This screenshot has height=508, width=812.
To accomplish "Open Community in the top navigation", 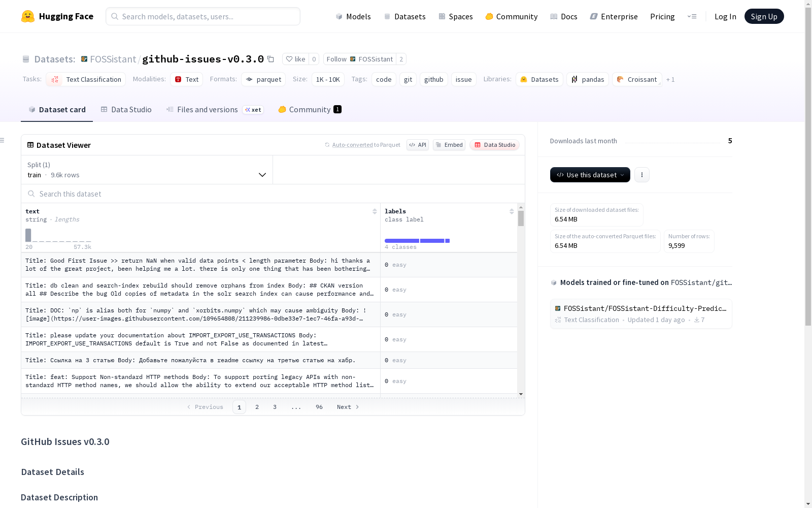I will [x=512, y=16].
